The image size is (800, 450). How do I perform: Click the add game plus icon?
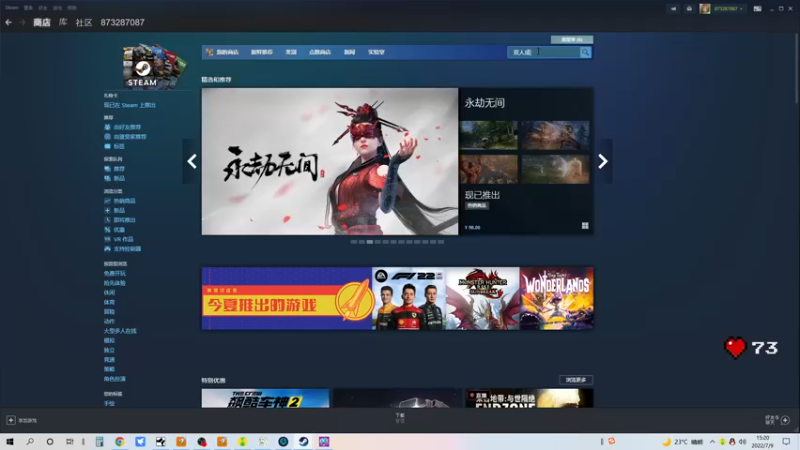tap(11, 420)
